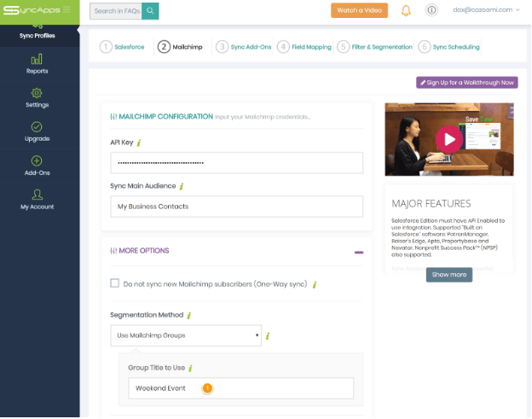Collapse the More Options section

pos(359,253)
